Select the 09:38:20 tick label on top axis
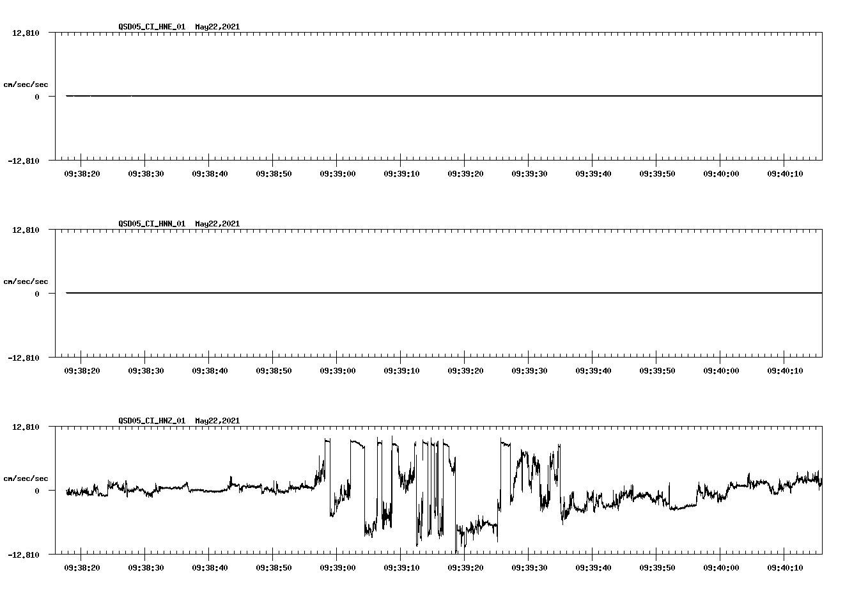Viewport: 868px width, 591px height. pyautogui.click(x=82, y=172)
